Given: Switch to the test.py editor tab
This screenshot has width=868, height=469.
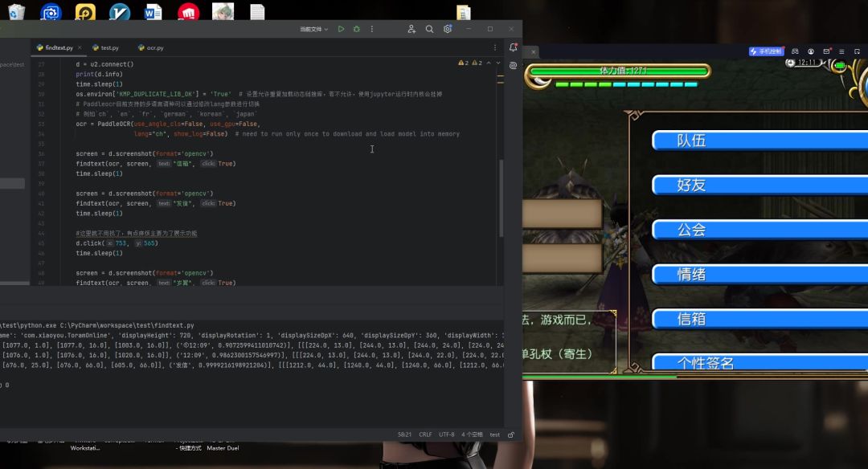Looking at the screenshot, I should click(104, 47).
